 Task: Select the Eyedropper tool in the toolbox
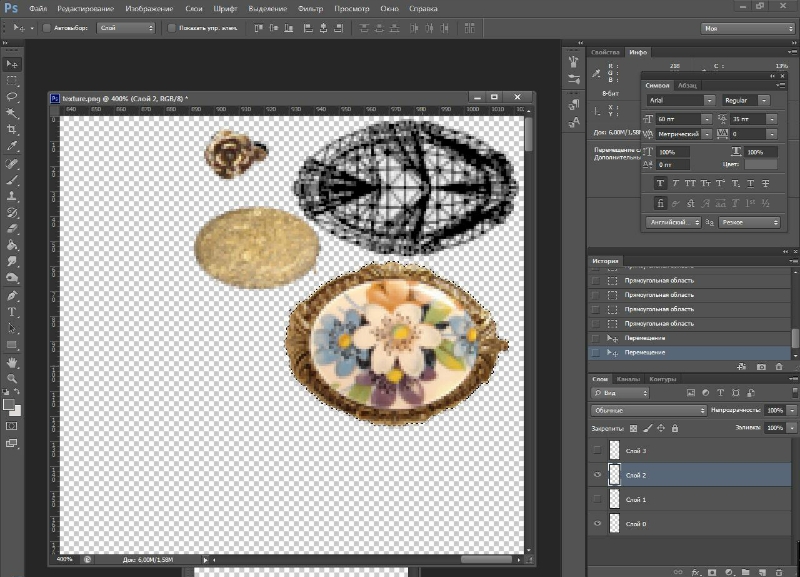point(12,146)
